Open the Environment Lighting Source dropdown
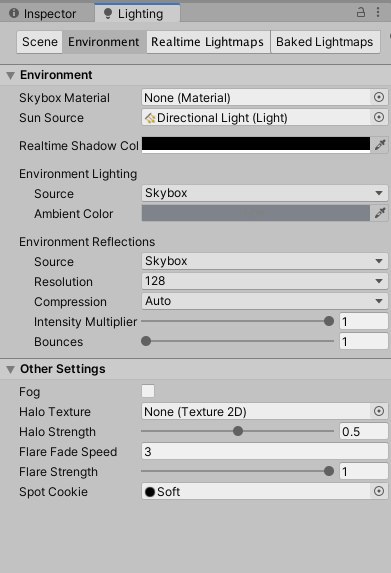 pos(265,193)
